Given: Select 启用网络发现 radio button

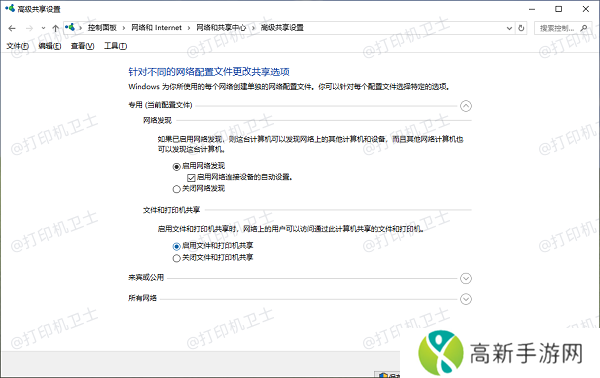Looking at the screenshot, I should point(176,166).
